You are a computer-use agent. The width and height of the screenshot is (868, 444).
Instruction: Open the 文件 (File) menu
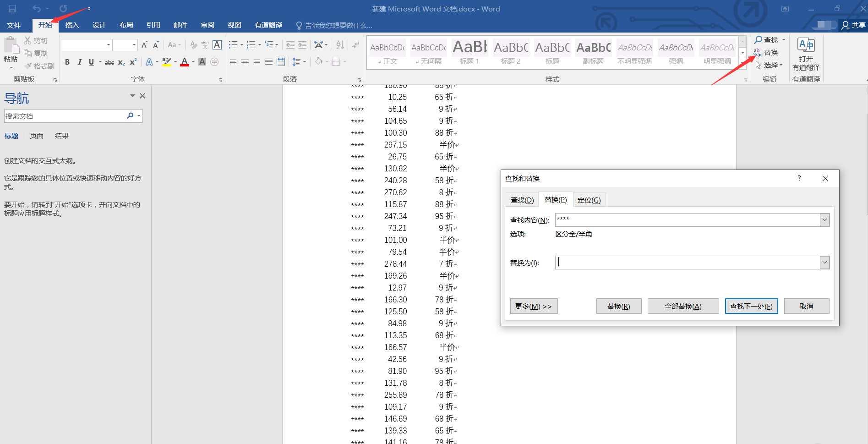click(14, 25)
